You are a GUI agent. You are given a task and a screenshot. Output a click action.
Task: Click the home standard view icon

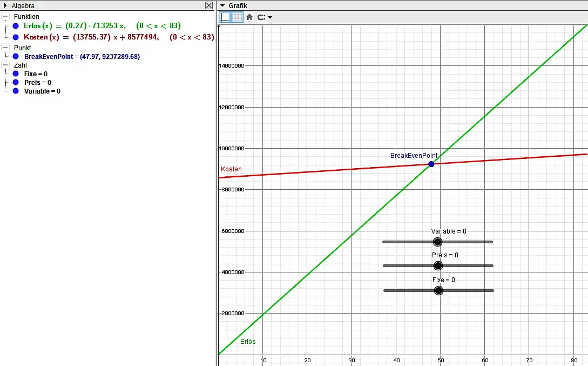point(249,17)
